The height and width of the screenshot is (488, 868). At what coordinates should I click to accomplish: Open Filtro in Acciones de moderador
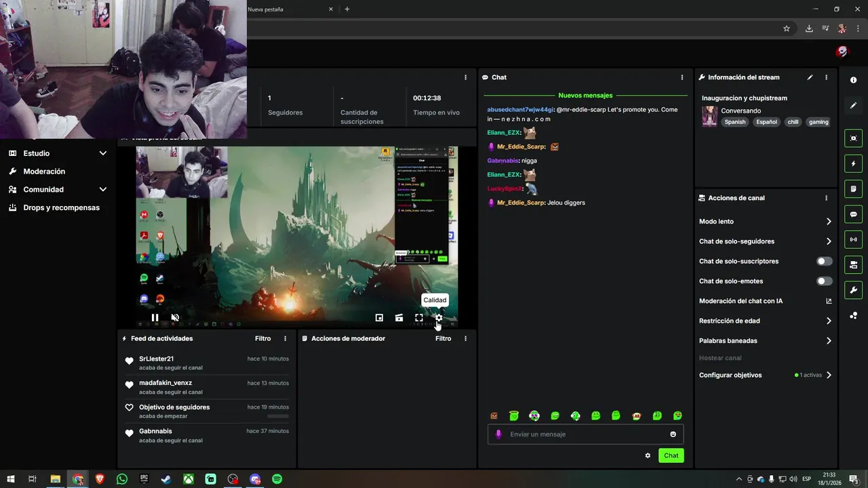(443, 338)
